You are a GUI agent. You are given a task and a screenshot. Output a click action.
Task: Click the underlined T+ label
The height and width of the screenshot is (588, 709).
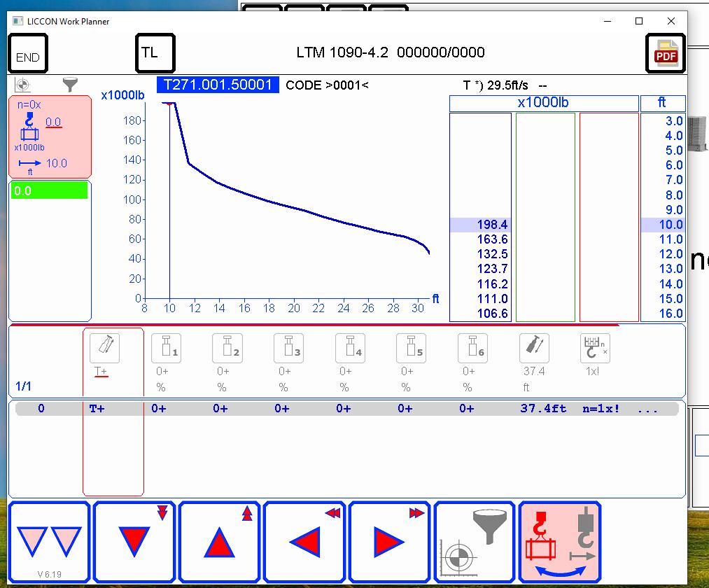[x=101, y=371]
